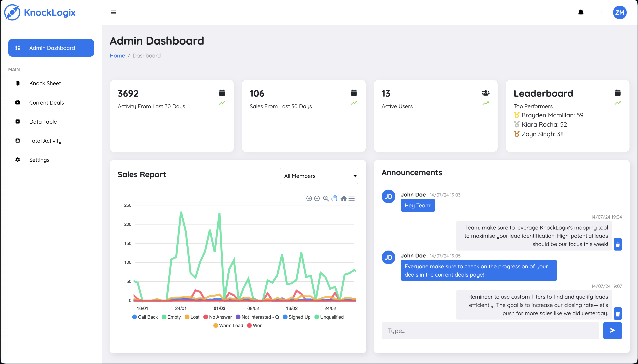The width and height of the screenshot is (638, 364).
Task: Zoom out on the sales chart
Action: (317, 198)
